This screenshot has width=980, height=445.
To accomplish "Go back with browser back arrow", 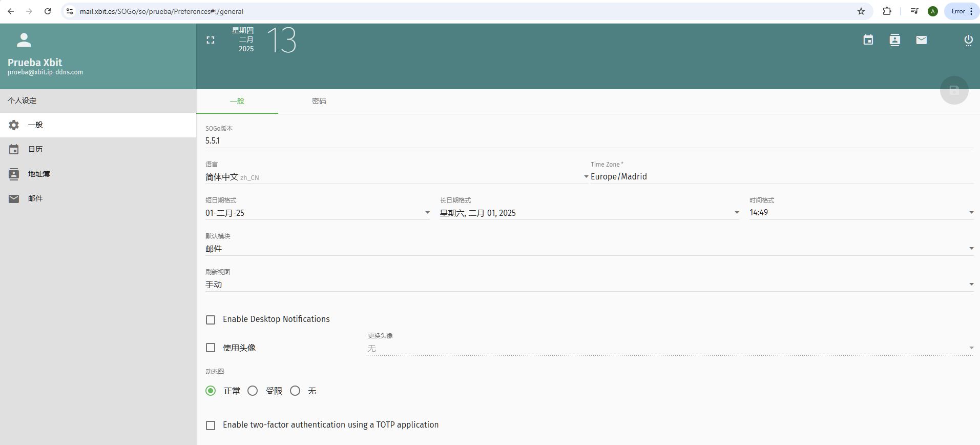I will coord(11,11).
